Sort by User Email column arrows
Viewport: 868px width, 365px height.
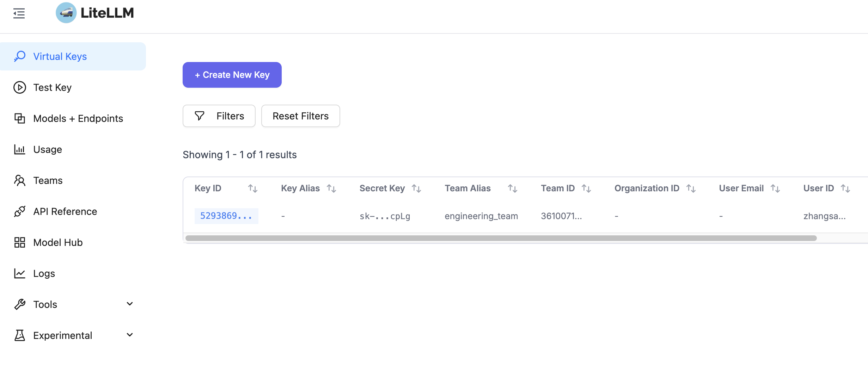[775, 188]
